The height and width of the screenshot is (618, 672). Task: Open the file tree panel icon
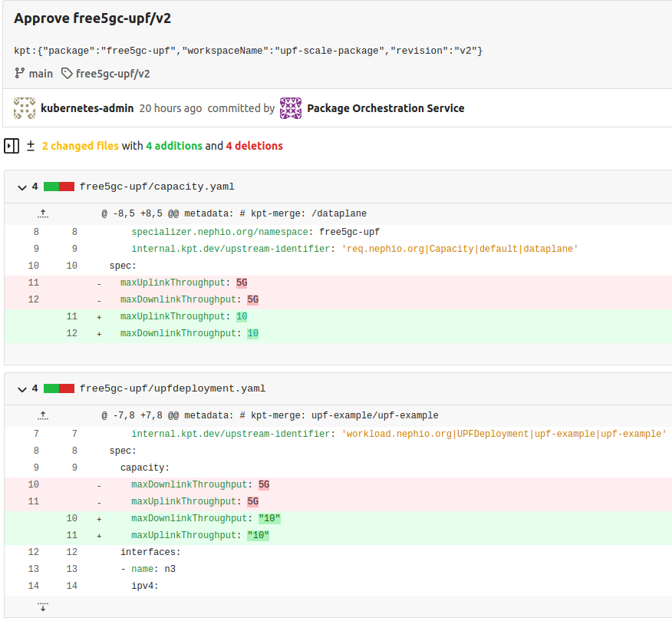(x=11, y=145)
